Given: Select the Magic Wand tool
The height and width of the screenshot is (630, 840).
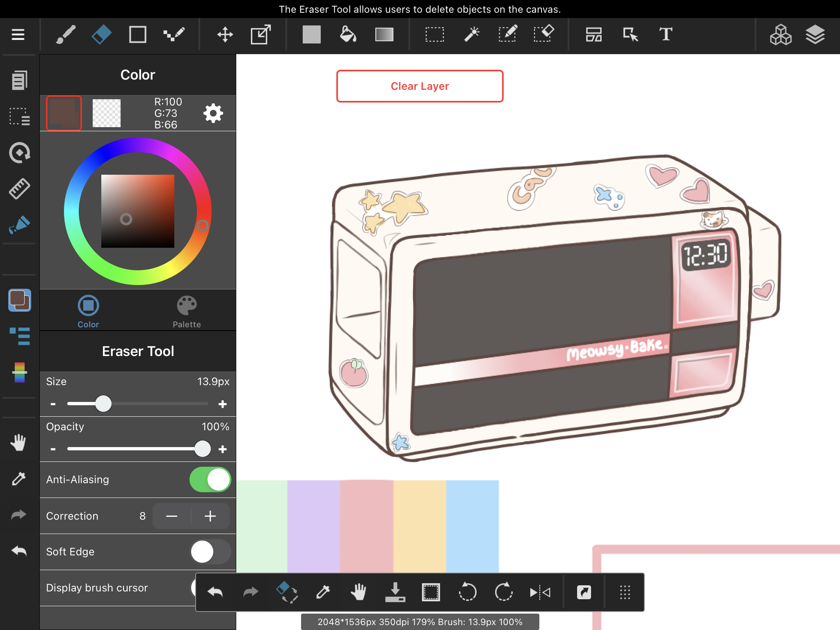Looking at the screenshot, I should click(471, 34).
